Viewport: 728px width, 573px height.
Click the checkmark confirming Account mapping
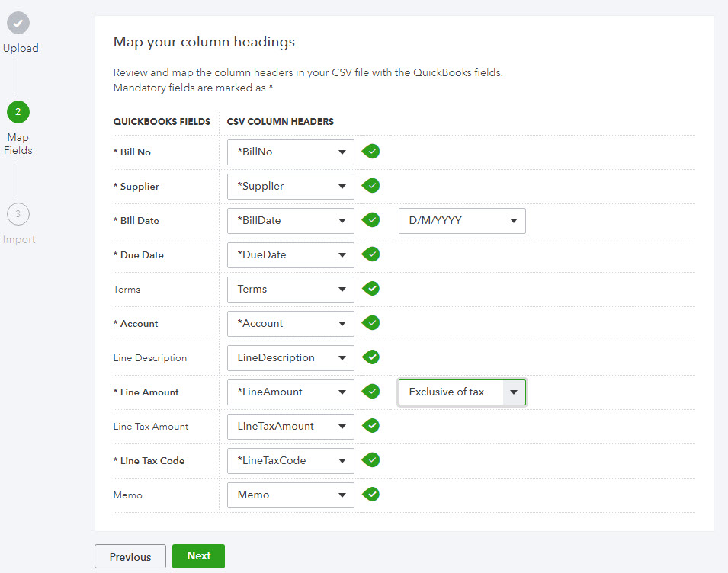[370, 323]
